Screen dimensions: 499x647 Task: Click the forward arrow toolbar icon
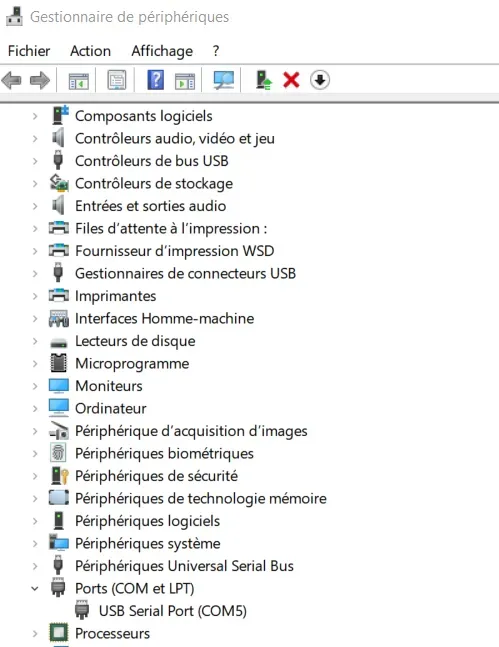40,80
